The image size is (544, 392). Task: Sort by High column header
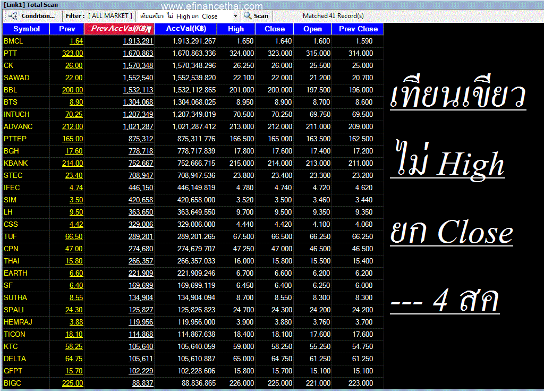click(236, 29)
